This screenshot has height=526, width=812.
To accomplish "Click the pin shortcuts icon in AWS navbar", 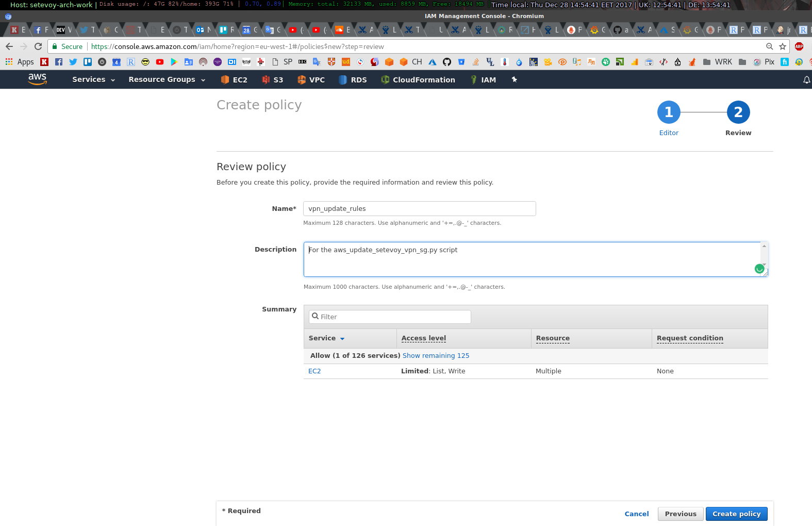I will [x=514, y=79].
